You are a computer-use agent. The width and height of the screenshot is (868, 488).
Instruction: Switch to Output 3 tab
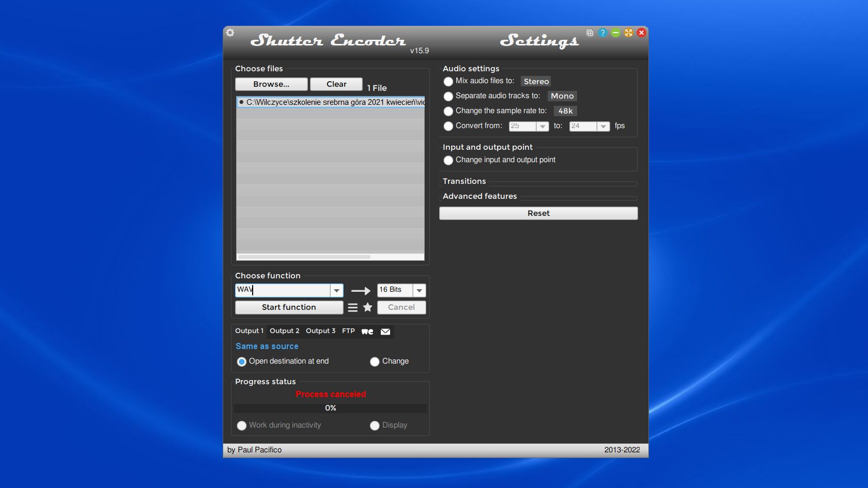(320, 331)
